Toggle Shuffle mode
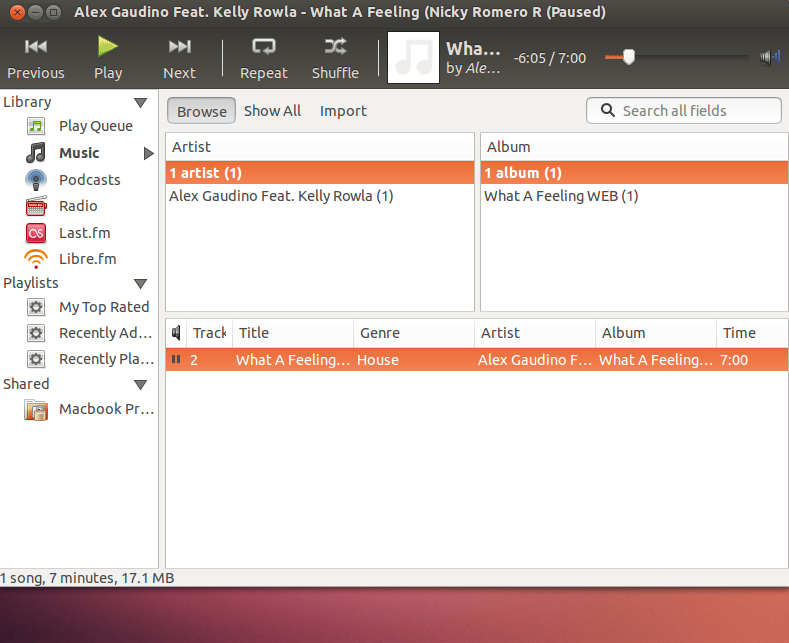789x643 pixels. [x=335, y=58]
